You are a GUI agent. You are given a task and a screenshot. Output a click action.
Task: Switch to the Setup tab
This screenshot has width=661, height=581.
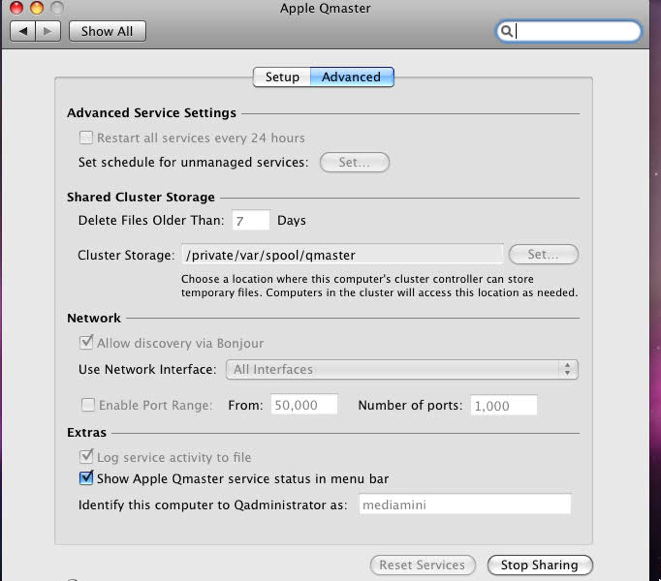point(282,77)
